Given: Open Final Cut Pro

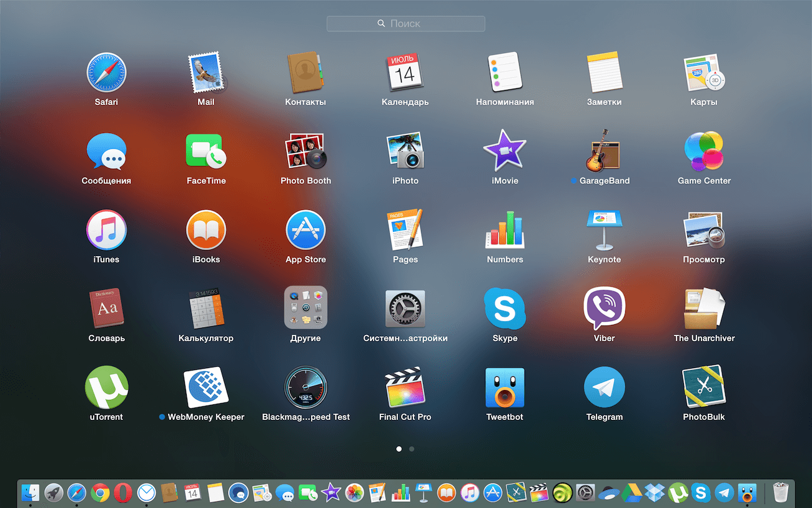Looking at the screenshot, I should tap(405, 387).
